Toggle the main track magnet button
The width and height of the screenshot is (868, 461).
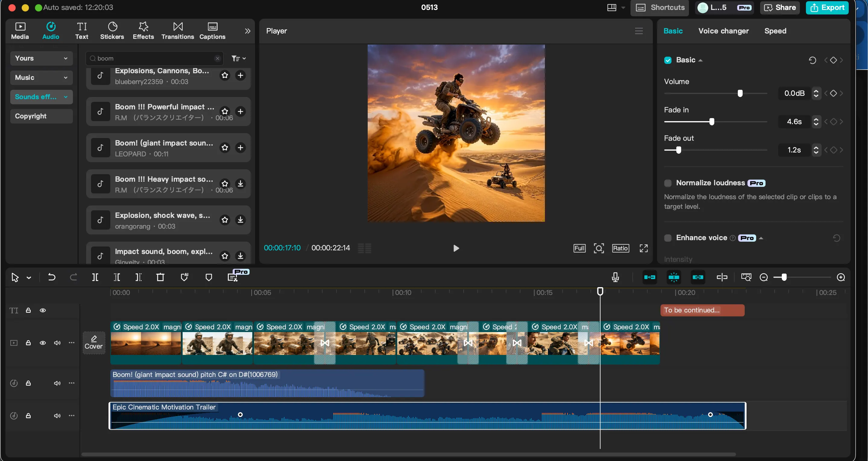click(x=650, y=277)
